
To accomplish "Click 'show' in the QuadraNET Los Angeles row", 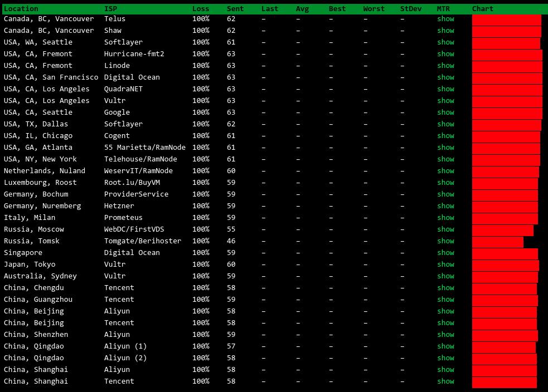I will pyautogui.click(x=445, y=89).
